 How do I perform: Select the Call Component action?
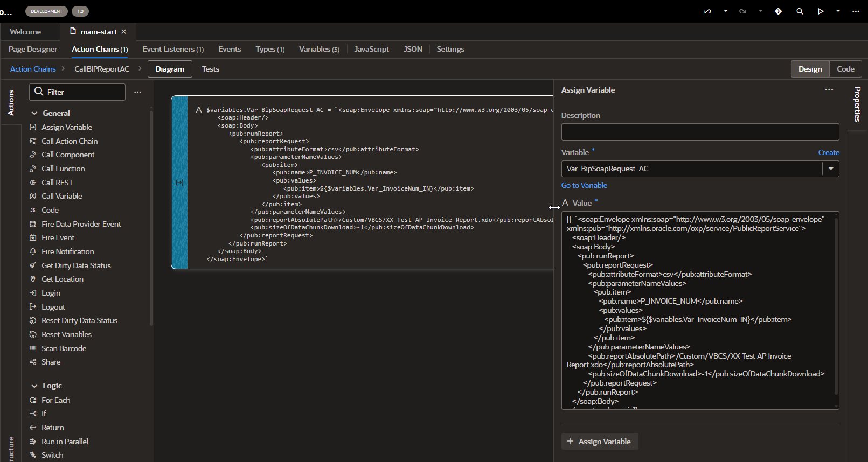pyautogui.click(x=68, y=155)
